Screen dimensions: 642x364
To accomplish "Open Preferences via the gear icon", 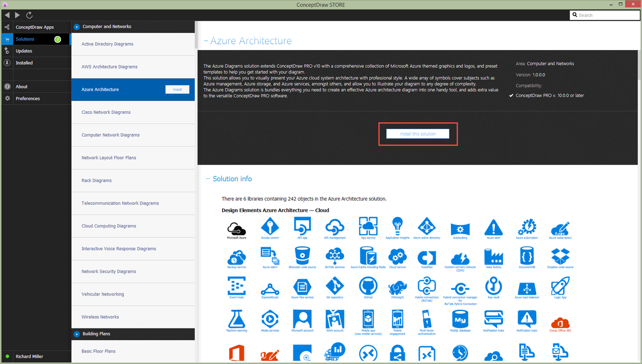I will click(7, 98).
